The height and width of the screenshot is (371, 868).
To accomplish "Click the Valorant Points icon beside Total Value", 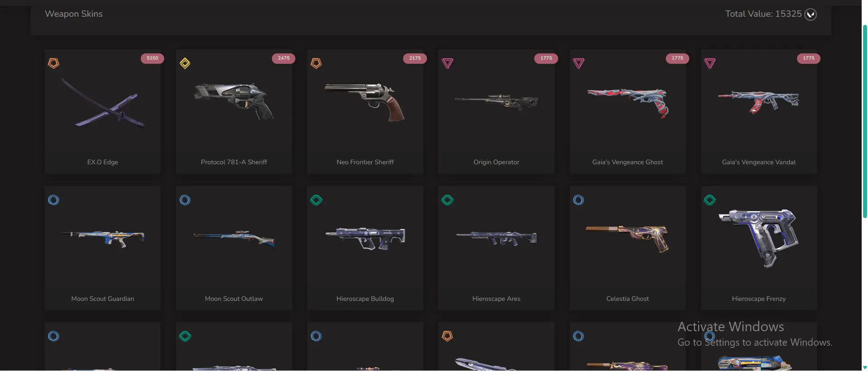I will point(811,14).
